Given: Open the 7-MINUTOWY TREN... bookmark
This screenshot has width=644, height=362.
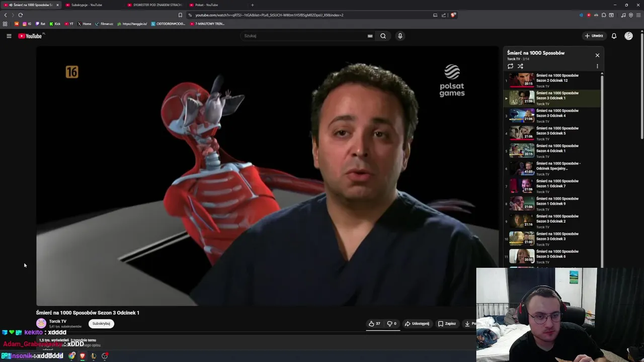Looking at the screenshot, I should [207, 24].
